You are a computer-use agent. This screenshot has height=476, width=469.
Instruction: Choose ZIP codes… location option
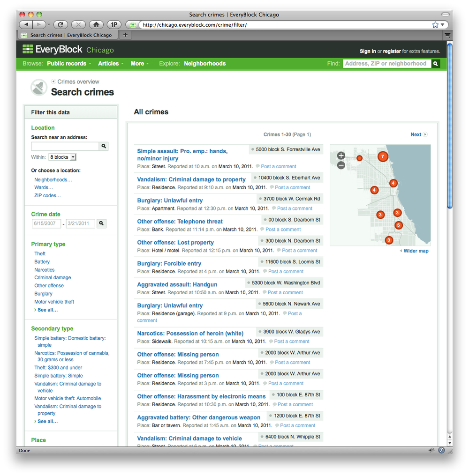[x=47, y=195]
